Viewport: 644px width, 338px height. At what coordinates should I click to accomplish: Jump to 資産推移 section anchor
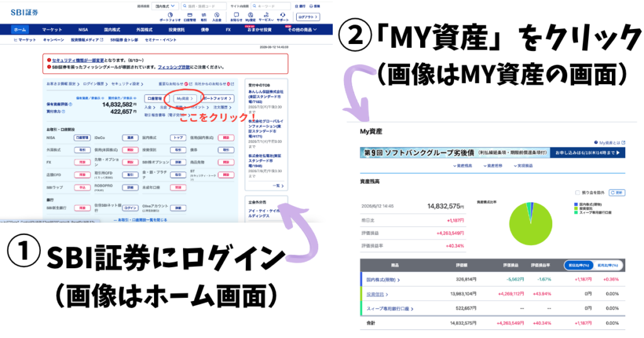click(x=493, y=166)
